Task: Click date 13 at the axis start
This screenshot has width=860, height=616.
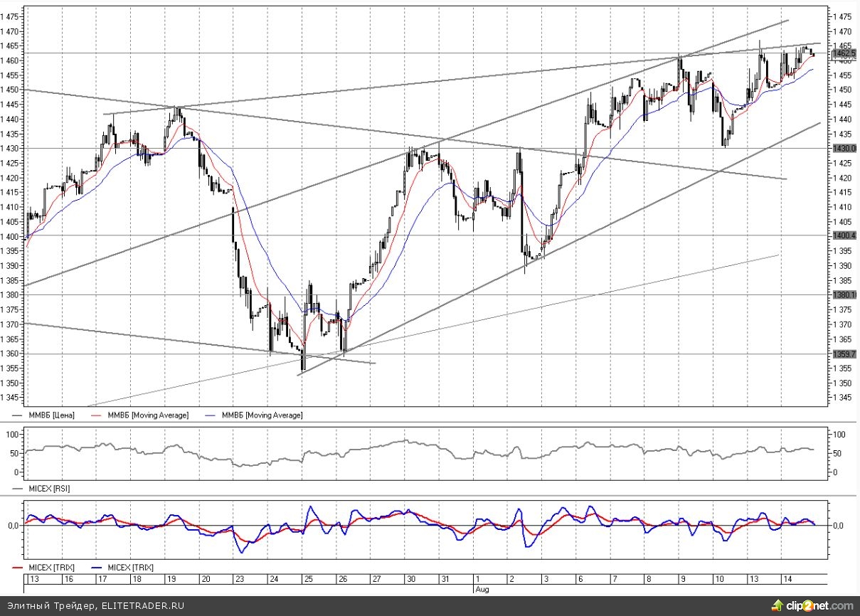Action: [x=32, y=580]
